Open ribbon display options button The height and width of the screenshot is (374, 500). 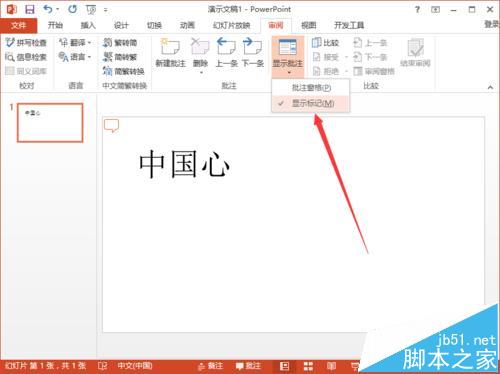[x=435, y=10]
